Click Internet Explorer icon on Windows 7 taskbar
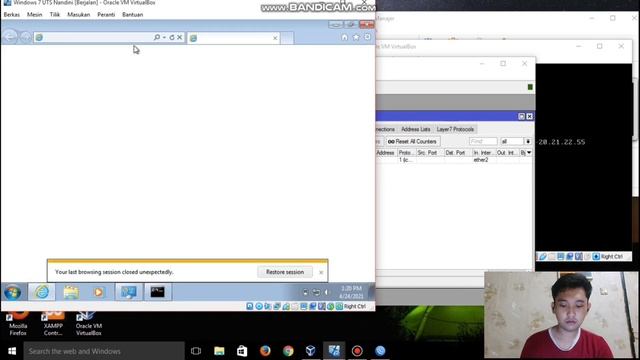 pyautogui.click(x=42, y=292)
